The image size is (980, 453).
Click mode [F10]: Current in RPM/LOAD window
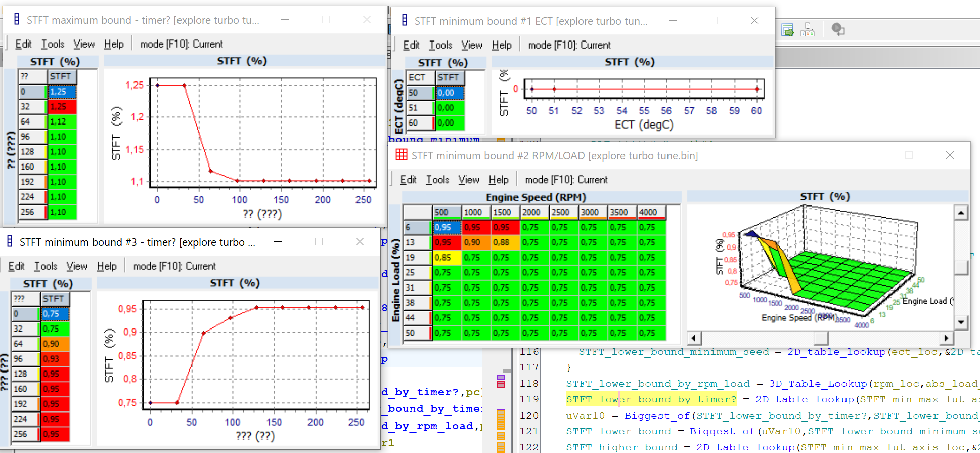click(566, 180)
